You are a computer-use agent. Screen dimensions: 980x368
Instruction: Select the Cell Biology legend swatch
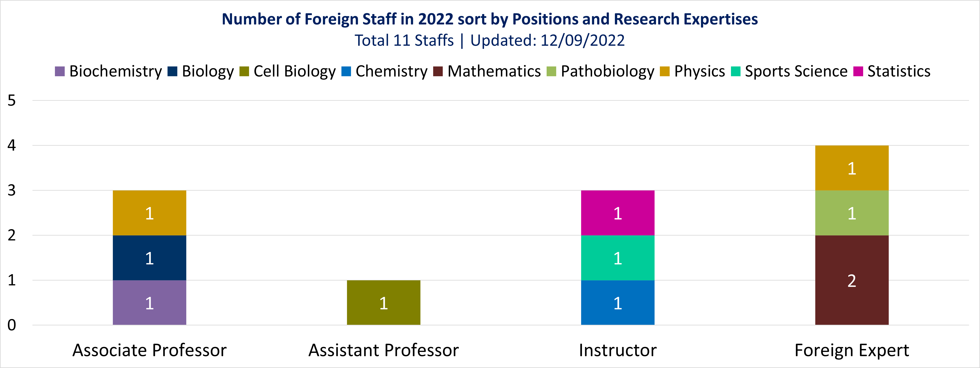[244, 72]
